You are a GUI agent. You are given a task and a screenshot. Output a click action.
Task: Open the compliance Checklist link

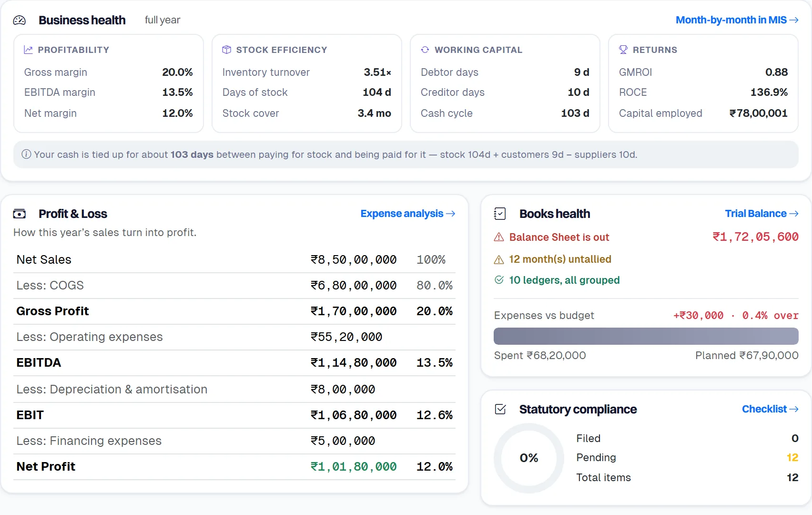click(770, 409)
